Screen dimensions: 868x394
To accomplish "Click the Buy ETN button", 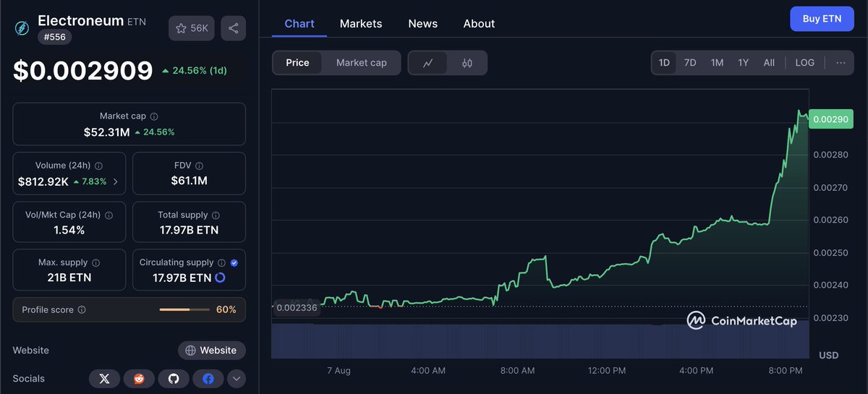I will (x=822, y=19).
